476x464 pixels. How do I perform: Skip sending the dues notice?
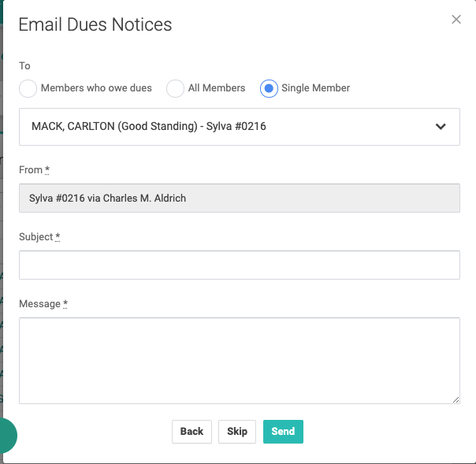coord(237,431)
